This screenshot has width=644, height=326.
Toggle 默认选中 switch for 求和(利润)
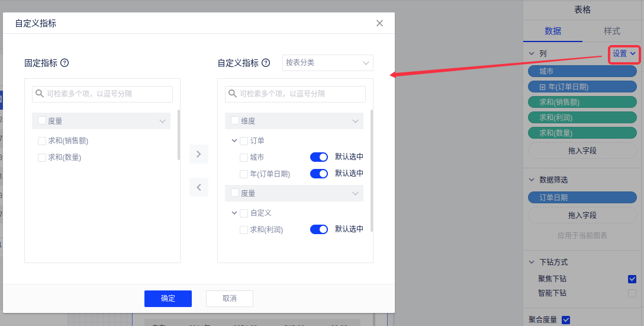pos(318,229)
